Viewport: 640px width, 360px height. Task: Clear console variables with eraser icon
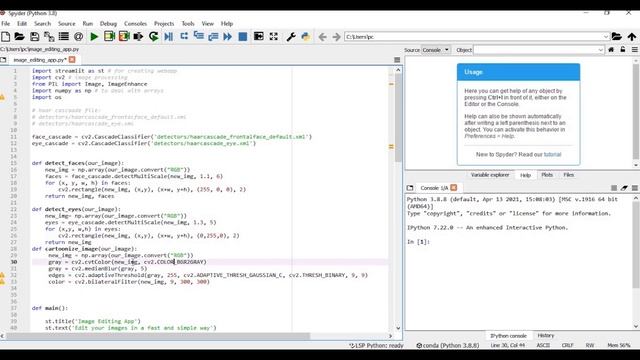pyautogui.click(x=624, y=188)
